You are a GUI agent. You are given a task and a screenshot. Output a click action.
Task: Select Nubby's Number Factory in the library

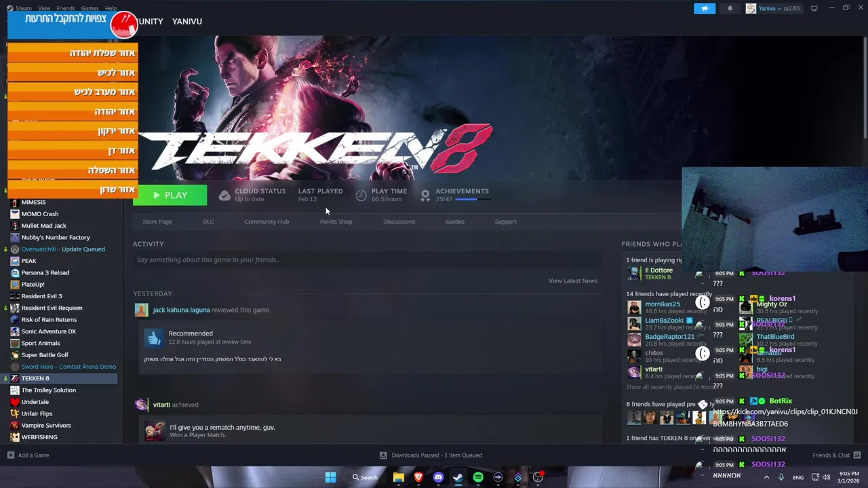(56, 237)
